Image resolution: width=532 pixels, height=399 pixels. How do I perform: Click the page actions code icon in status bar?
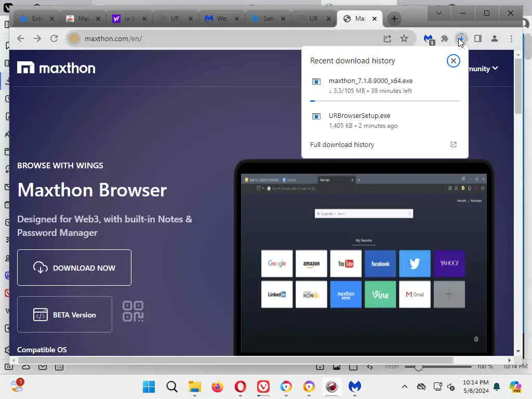[370, 367]
